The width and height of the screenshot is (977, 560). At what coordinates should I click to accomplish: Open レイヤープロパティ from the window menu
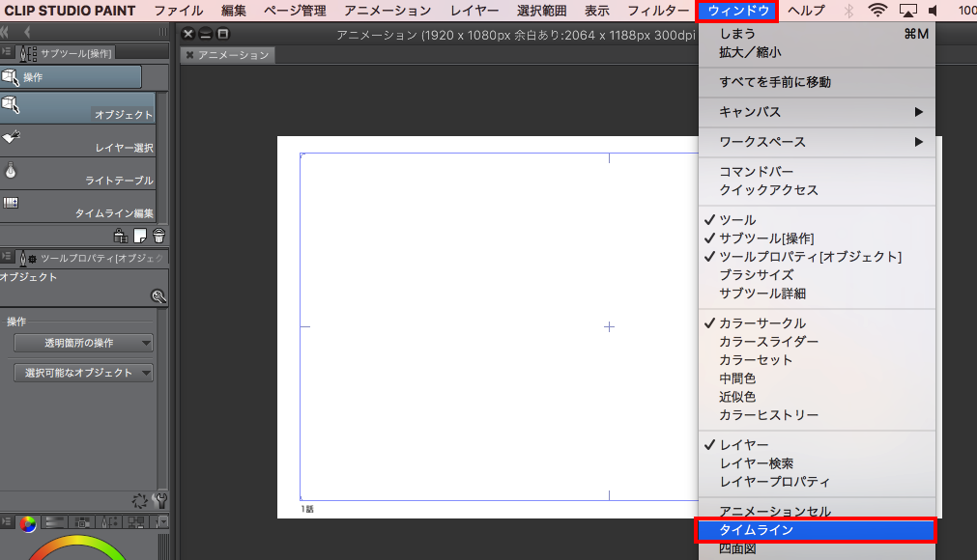coord(817,482)
